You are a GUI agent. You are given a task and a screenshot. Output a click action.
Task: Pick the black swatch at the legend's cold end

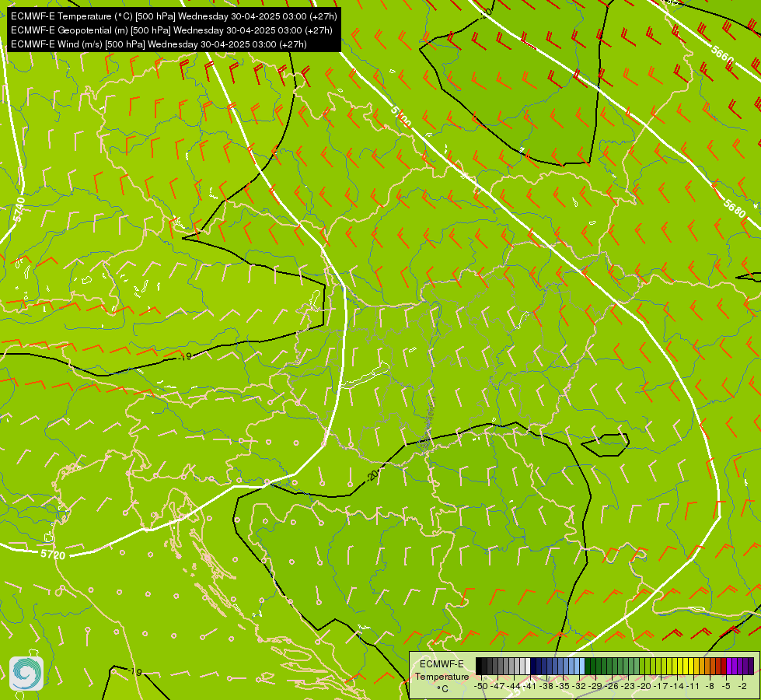[479, 666]
